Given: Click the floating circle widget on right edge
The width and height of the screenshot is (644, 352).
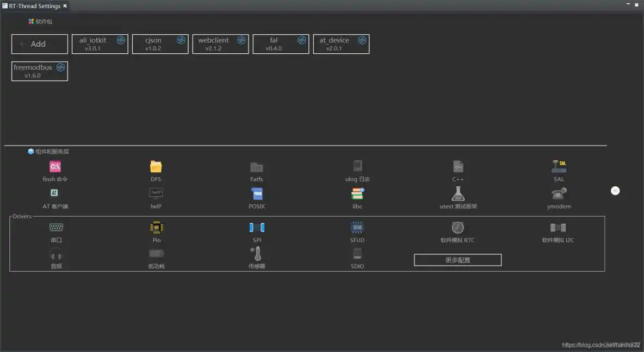Looking at the screenshot, I should pyautogui.click(x=615, y=191).
